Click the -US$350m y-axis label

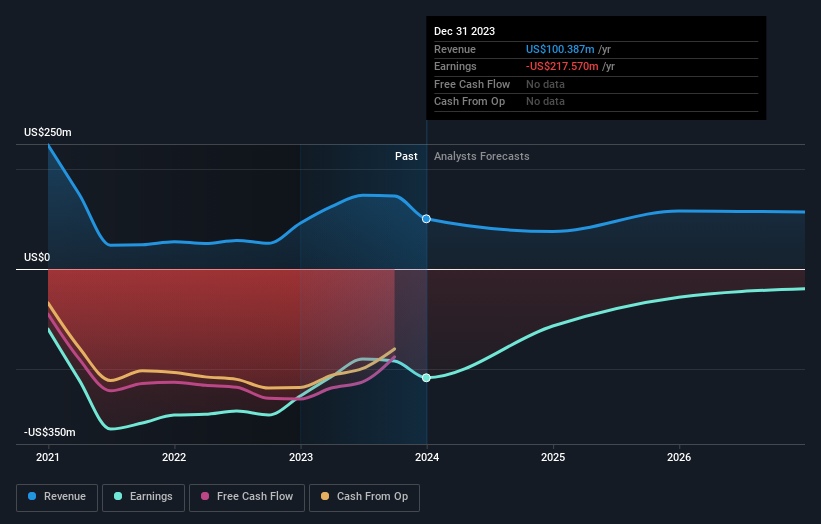tap(50, 432)
